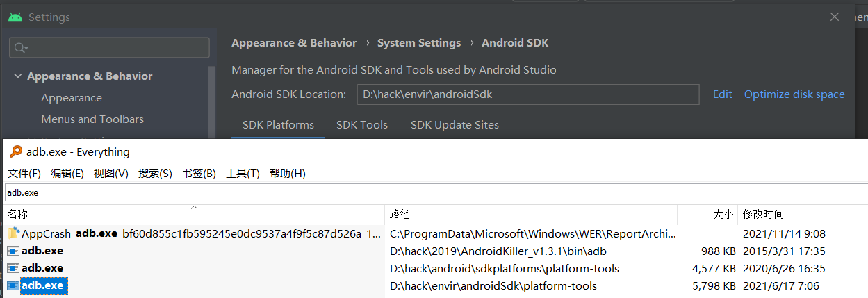Click the Edit link for SDK location
Image resolution: width=868 pixels, height=298 pixels.
(722, 94)
